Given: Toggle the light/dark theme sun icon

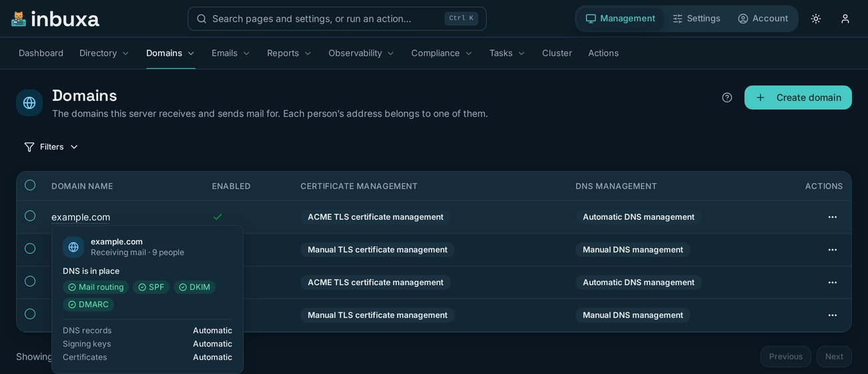Looking at the screenshot, I should coord(816,19).
